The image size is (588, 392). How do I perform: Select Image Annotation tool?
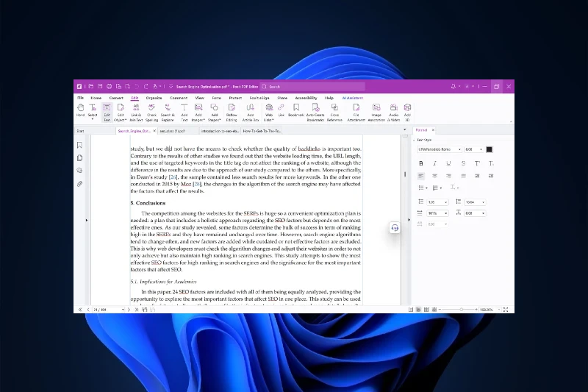[x=376, y=113]
